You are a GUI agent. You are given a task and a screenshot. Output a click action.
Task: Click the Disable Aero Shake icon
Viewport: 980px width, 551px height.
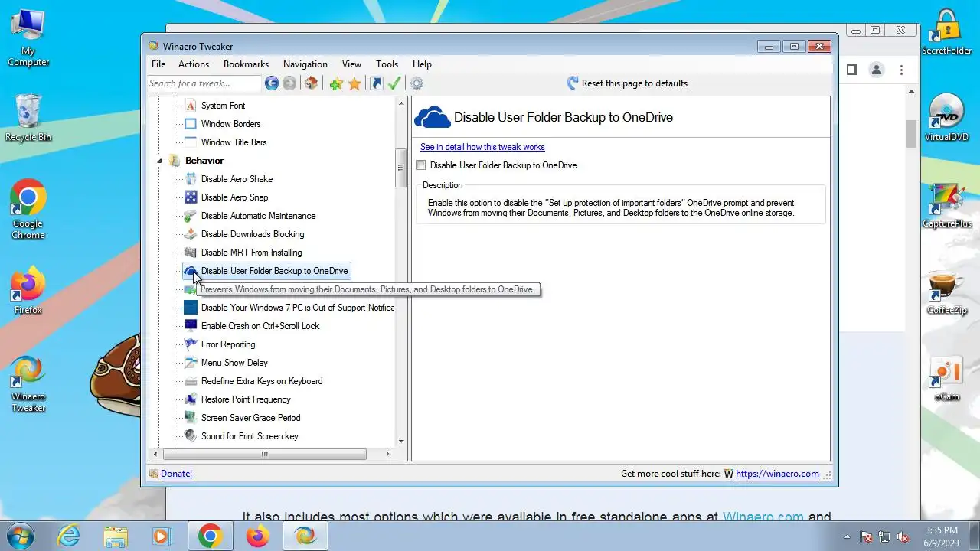(x=191, y=179)
